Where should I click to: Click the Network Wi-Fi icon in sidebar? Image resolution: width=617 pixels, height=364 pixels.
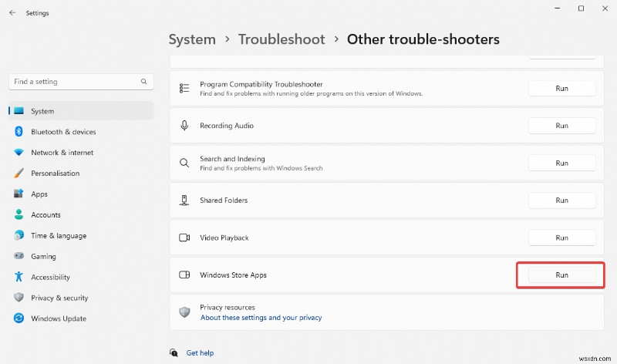(19, 152)
